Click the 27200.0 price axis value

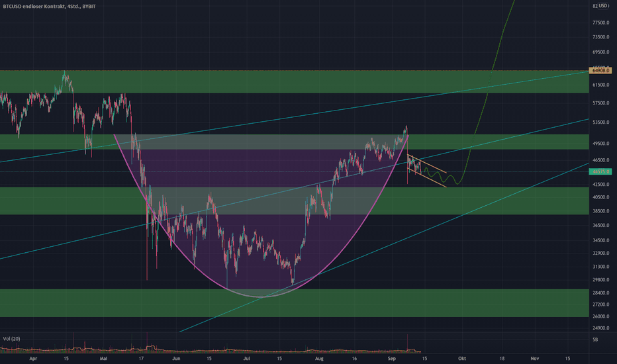pos(601,304)
